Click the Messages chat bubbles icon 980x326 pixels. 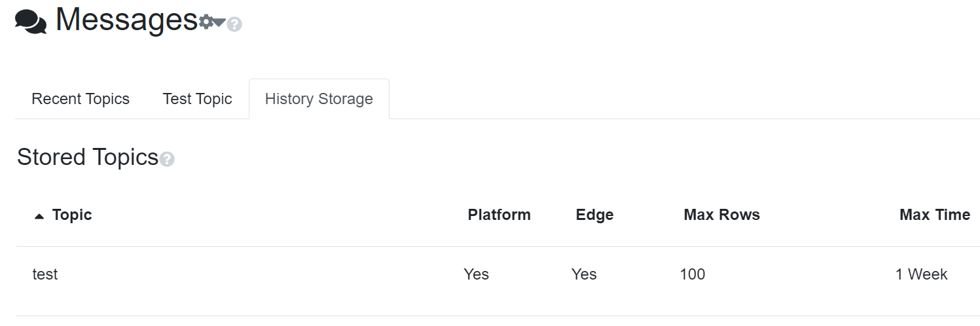click(x=31, y=22)
